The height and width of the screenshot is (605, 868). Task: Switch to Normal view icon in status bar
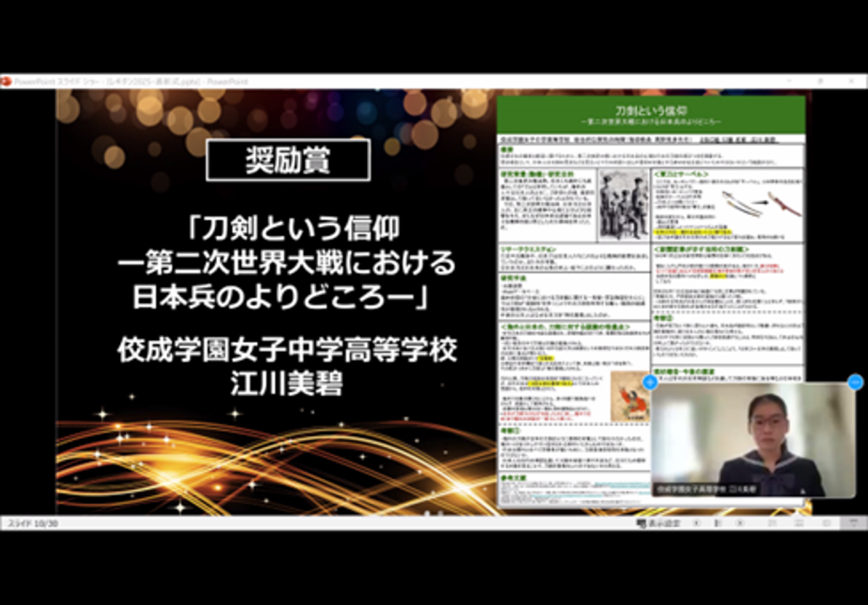coord(772,523)
